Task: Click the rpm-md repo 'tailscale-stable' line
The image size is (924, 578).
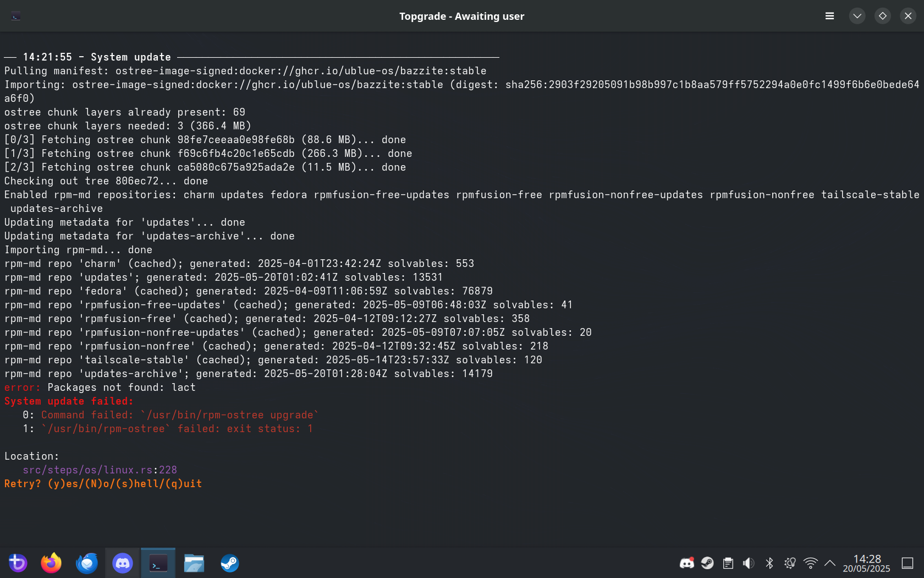Action: [273, 360]
